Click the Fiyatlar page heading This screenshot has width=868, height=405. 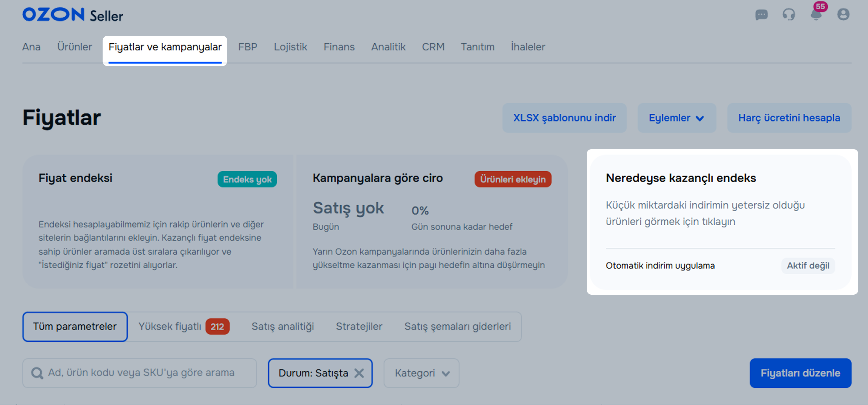coord(62,118)
